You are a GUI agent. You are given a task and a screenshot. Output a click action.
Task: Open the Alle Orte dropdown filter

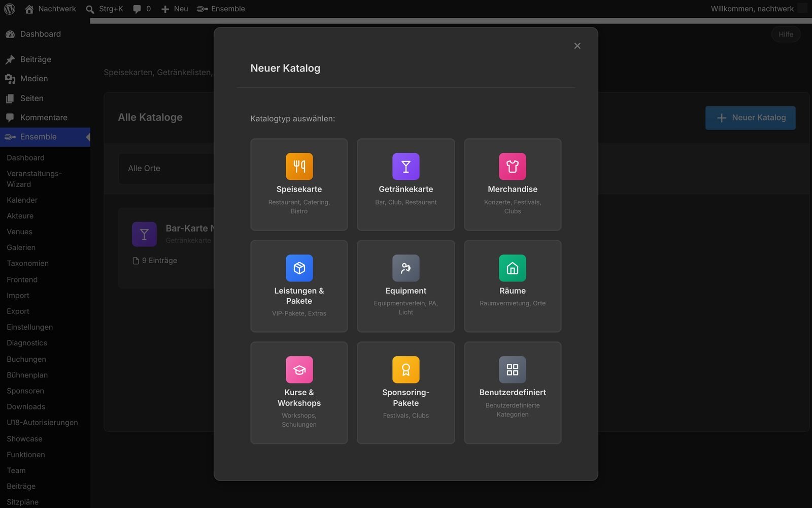click(166, 168)
